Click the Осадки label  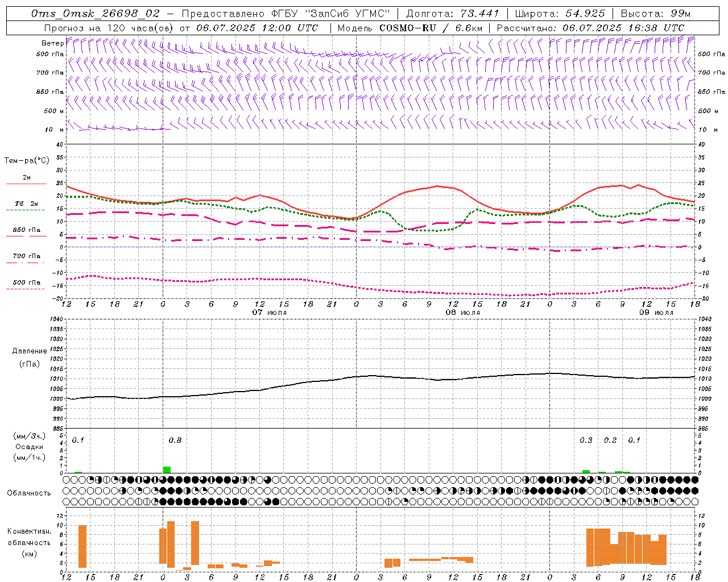click(30, 447)
